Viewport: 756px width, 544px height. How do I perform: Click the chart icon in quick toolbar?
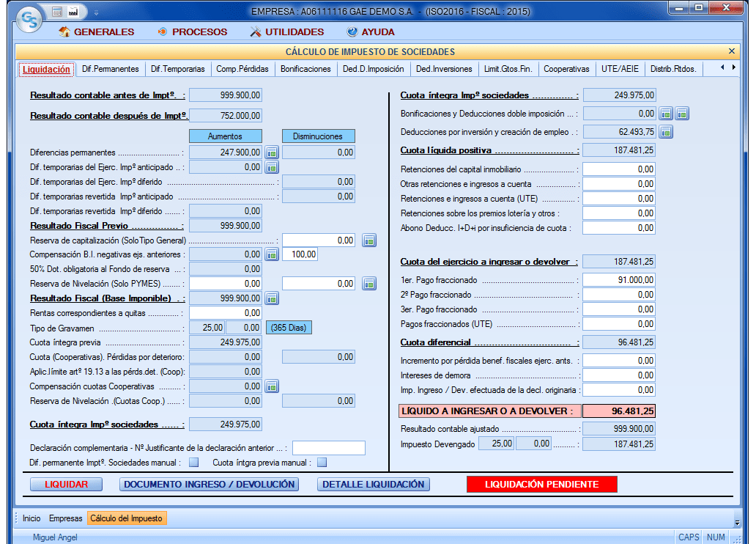(73, 12)
